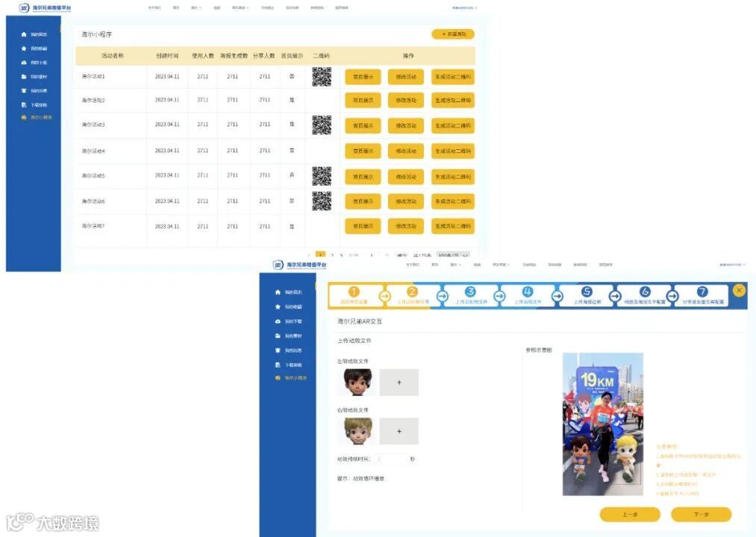Open user account dropdown in list window header
756x537 pixels.
click(x=464, y=7)
